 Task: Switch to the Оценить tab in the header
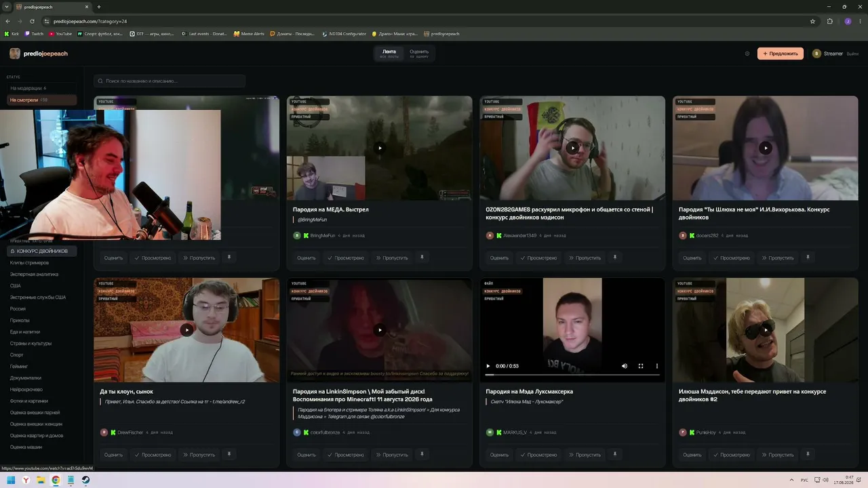pyautogui.click(x=419, y=54)
